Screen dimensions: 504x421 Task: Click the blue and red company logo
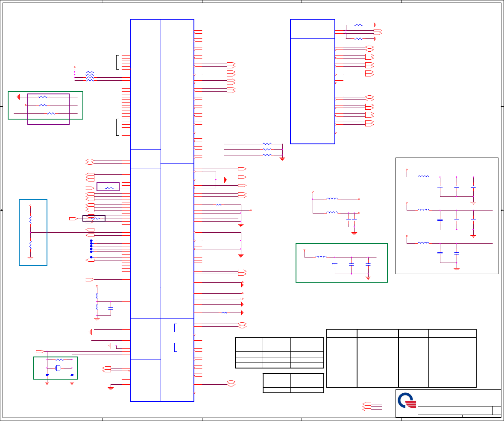407,401
